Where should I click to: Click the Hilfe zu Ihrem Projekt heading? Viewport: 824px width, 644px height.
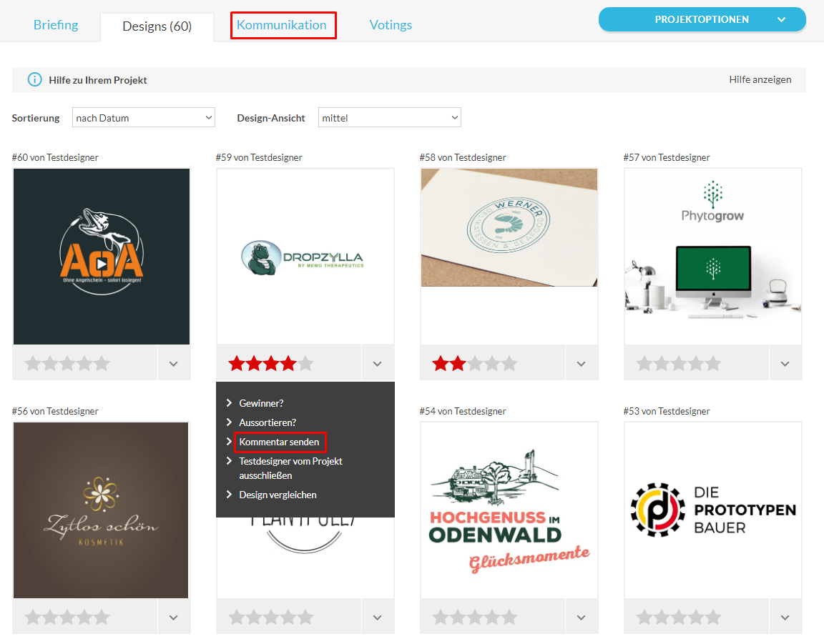coord(98,80)
